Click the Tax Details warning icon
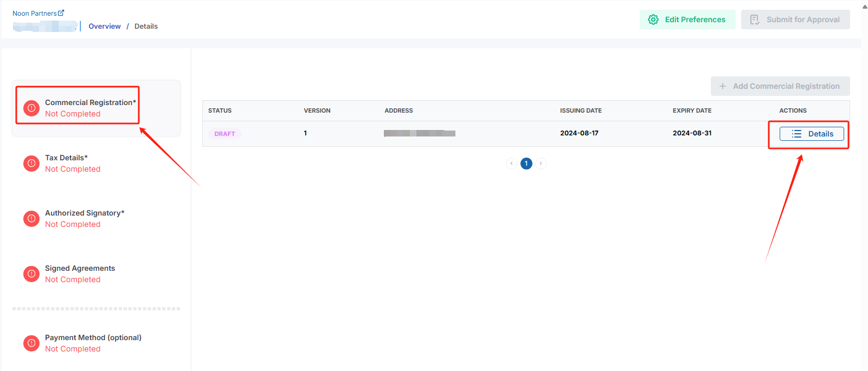This screenshot has height=371, width=868. (x=31, y=164)
